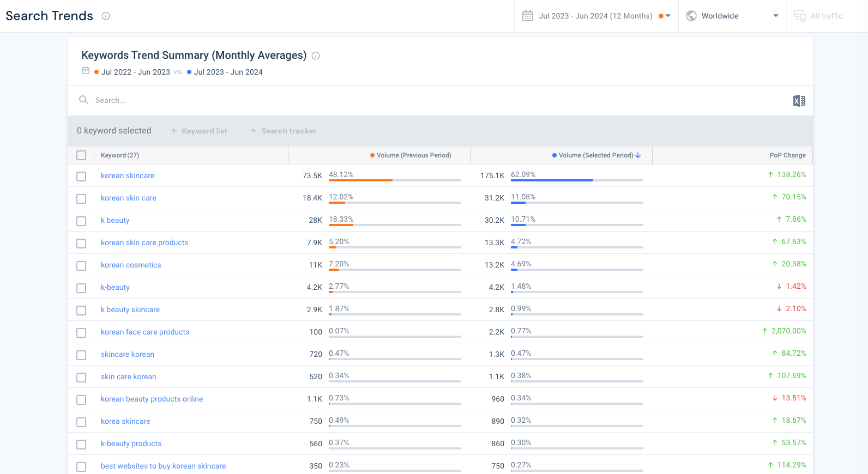Image resolution: width=868 pixels, height=474 pixels.
Task: Add to Keyword list button
Action: [x=199, y=131]
